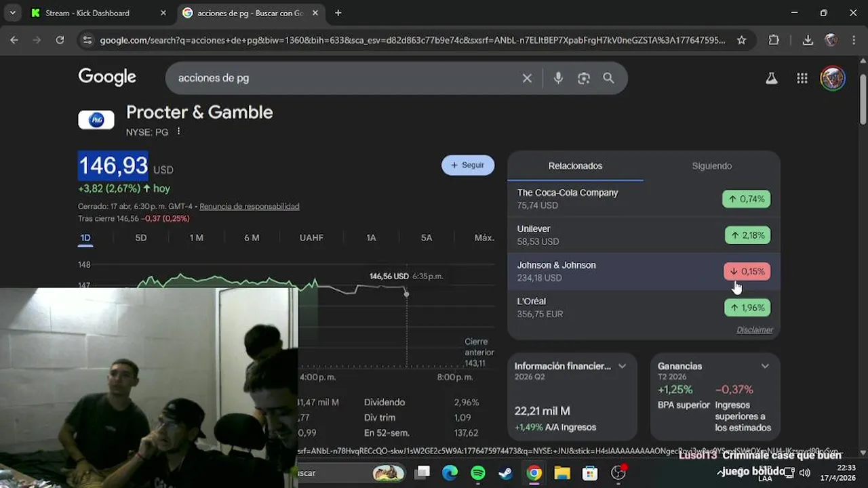Viewport: 868px width, 488px height.
Task: Switch to the Relacionados tab
Action: [575, 166]
